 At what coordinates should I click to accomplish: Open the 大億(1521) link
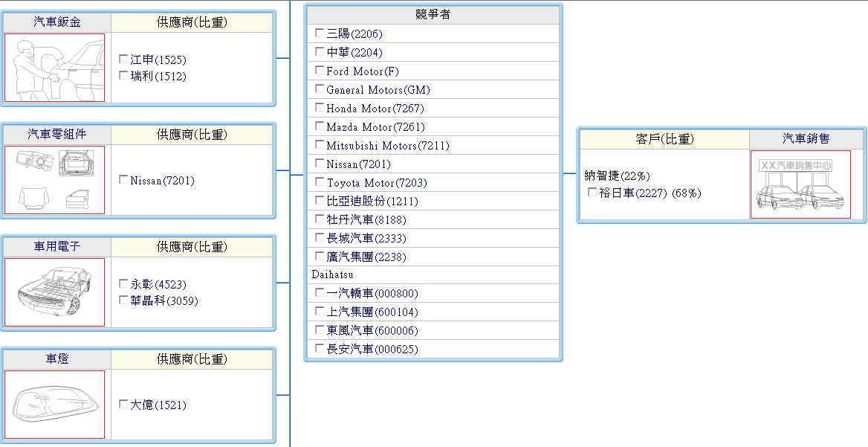[158, 405]
